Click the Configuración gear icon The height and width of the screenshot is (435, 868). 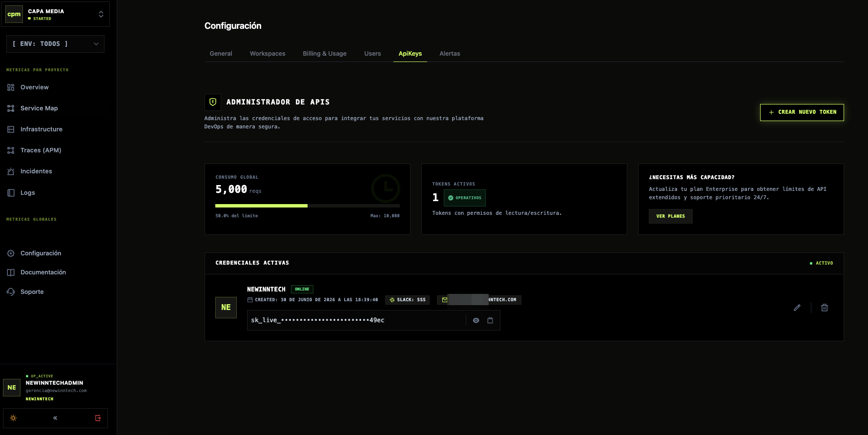11,253
